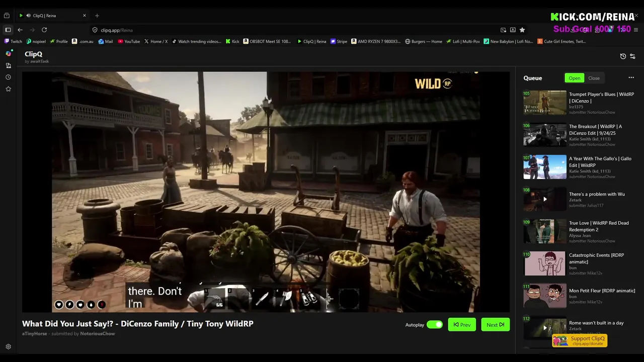
Task: Open the Profile bookmark
Action: click(x=59, y=42)
